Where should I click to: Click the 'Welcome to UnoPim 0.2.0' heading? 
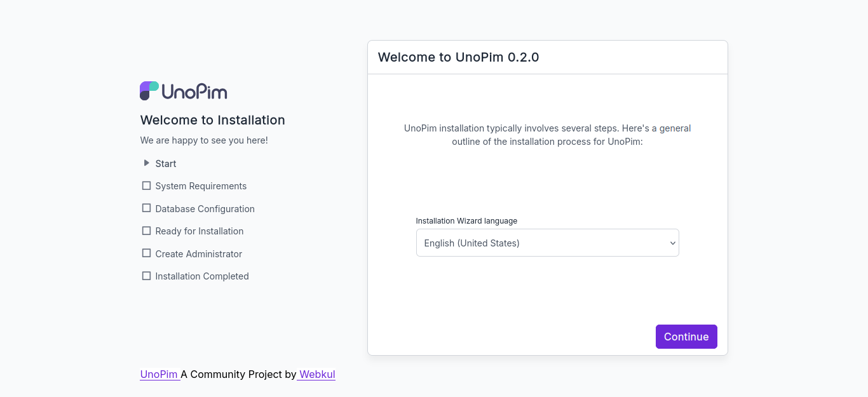(458, 57)
